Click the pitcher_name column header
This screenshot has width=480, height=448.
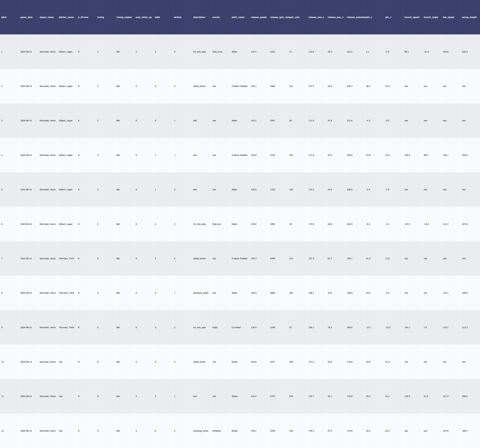[x=66, y=17]
